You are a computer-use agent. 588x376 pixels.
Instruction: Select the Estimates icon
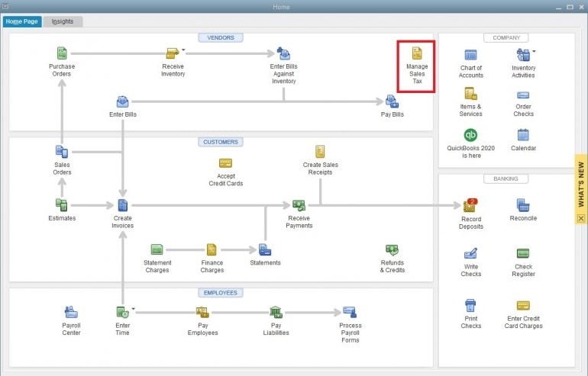tap(62, 205)
